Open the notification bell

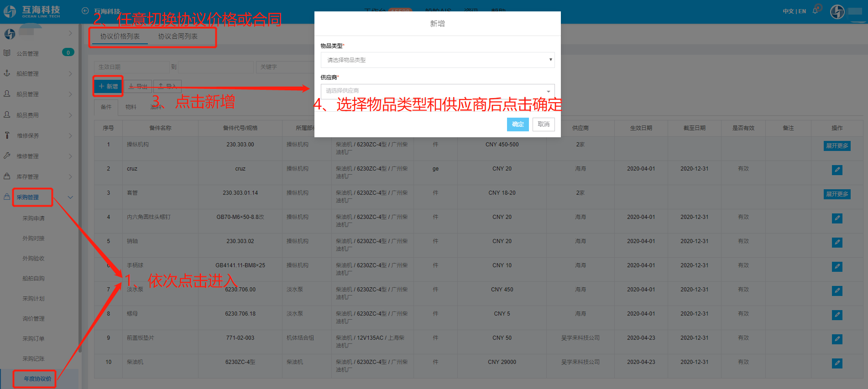(x=815, y=11)
